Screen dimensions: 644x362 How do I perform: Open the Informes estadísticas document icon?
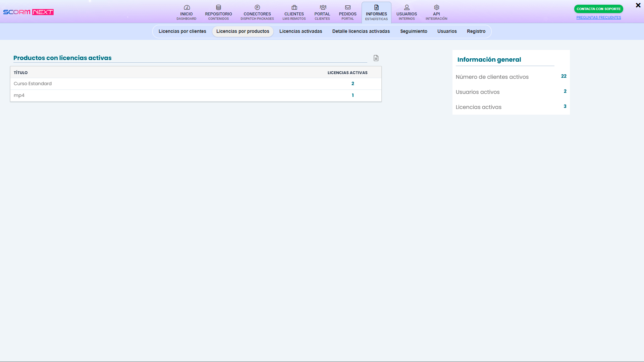click(x=376, y=7)
